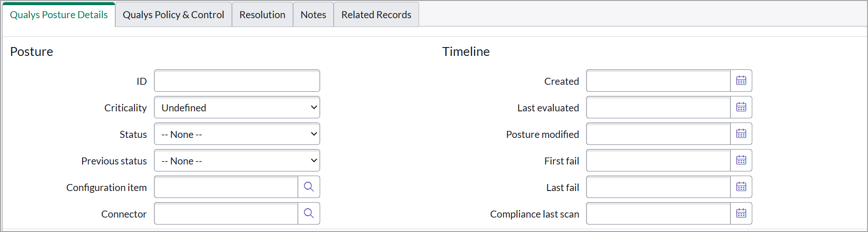Screen dimensions: 868x232
Task: Search for a Configuration item record
Action: pyautogui.click(x=308, y=187)
